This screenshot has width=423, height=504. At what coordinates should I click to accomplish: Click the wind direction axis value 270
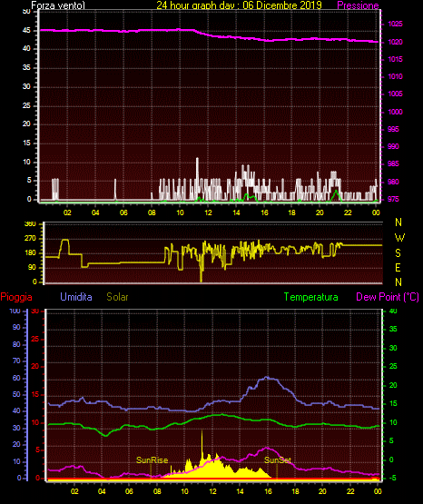point(30,239)
